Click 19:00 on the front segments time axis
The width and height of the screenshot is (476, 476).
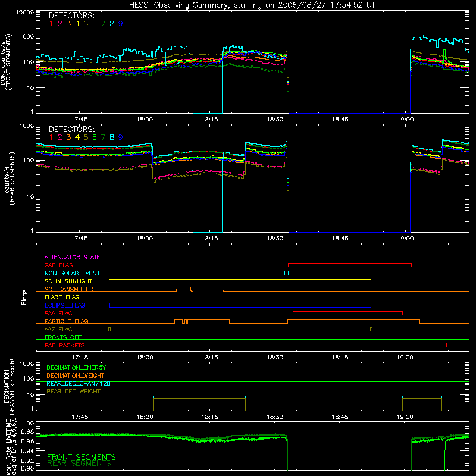tap(405, 120)
